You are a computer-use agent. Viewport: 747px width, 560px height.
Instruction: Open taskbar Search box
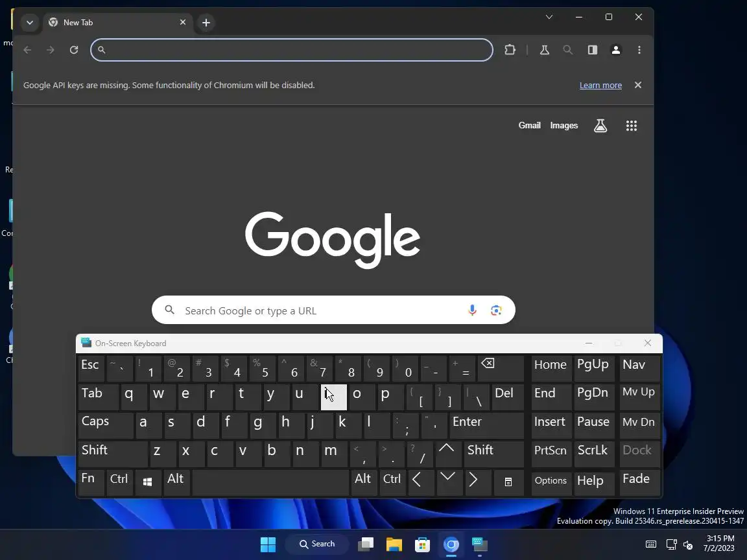317,544
